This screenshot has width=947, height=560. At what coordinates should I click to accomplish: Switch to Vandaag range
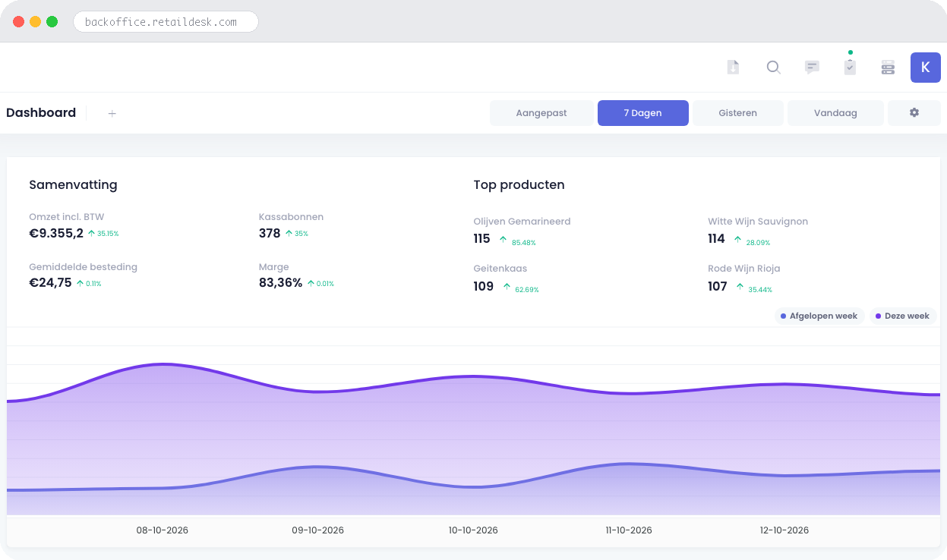(835, 113)
